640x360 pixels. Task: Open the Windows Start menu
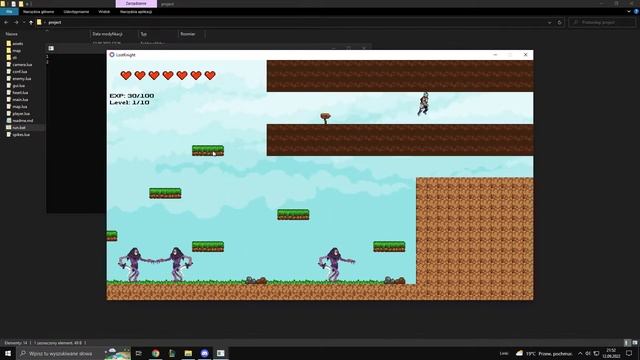click(x=8, y=353)
